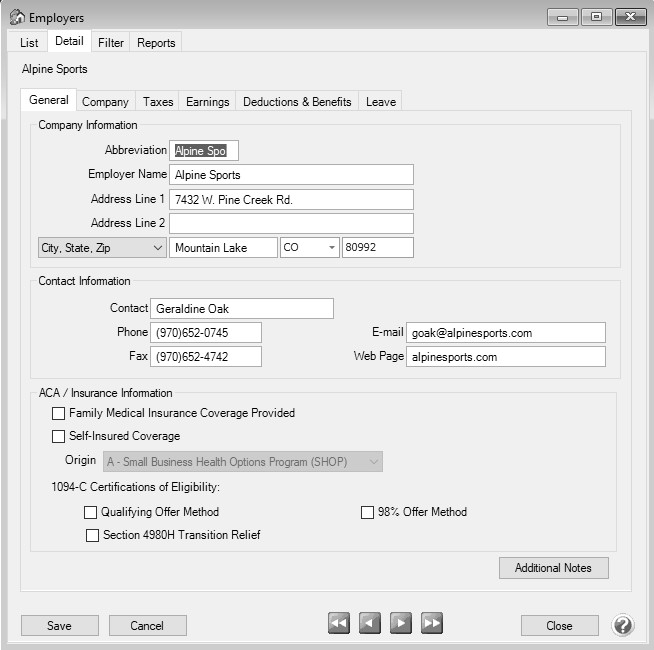Screen dimensions: 654x650
Task: Check the Self-Insured Coverage box
Action: click(58, 436)
